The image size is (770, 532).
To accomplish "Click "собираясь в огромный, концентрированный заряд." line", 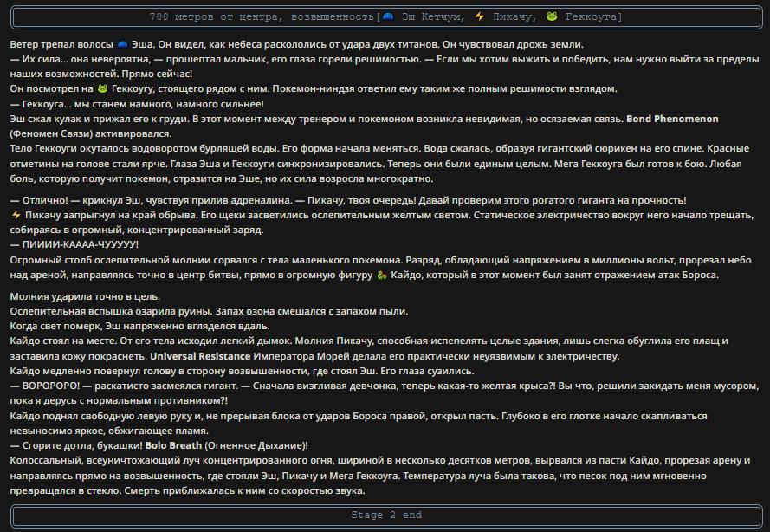I will (137, 230).
